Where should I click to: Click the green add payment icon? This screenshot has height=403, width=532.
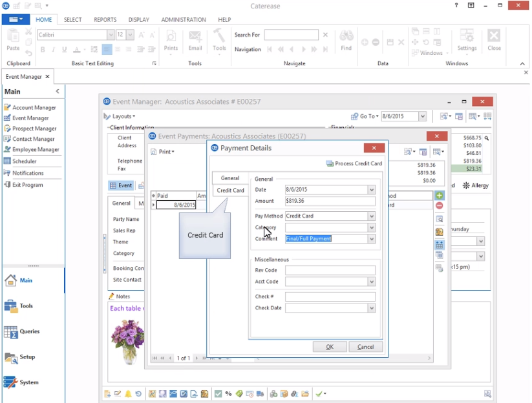pyautogui.click(x=440, y=195)
